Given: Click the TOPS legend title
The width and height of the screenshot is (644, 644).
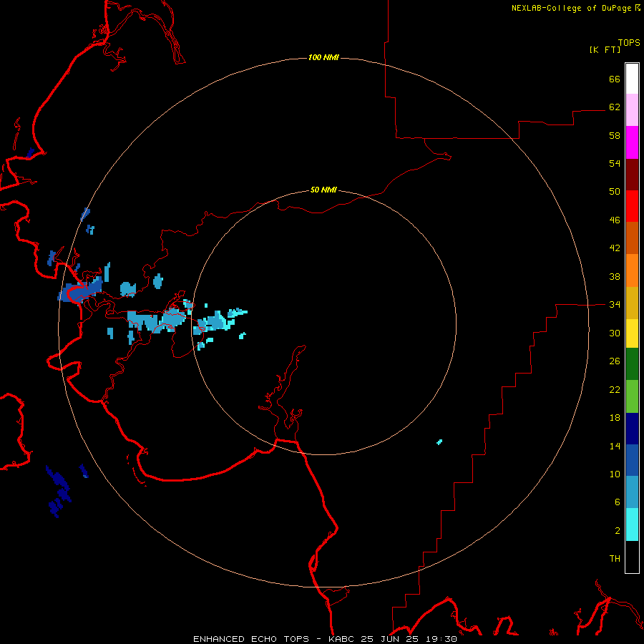Looking at the screenshot, I should tap(629, 42).
